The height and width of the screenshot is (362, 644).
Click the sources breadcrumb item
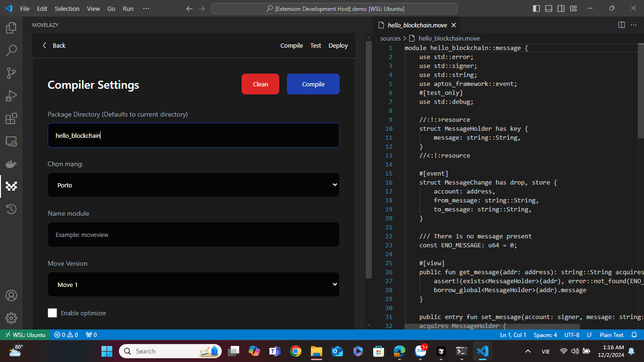[390, 38]
